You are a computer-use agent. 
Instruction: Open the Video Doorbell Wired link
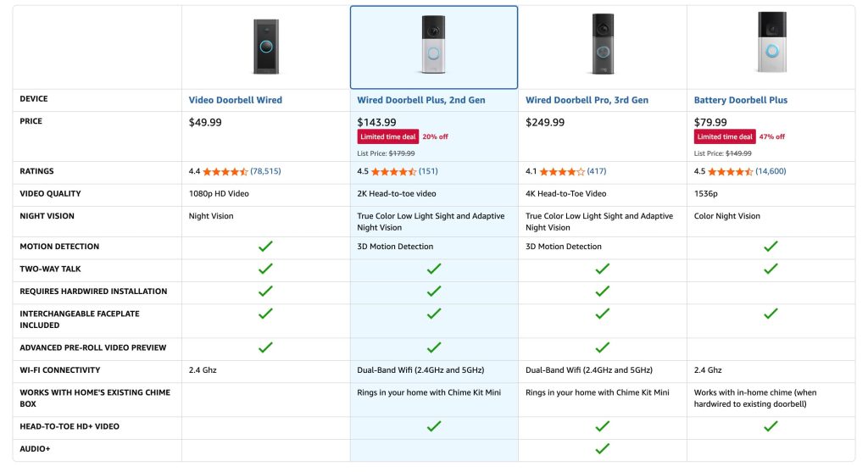coord(235,100)
